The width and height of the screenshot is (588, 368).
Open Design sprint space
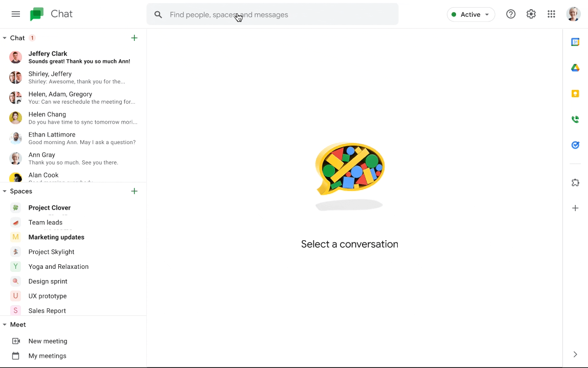click(73, 282)
